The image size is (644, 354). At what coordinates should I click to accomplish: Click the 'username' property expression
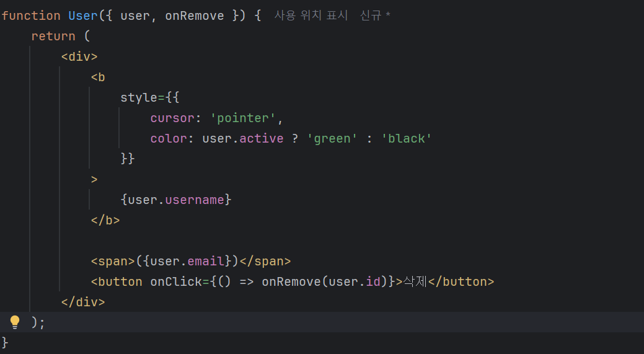pyautogui.click(x=195, y=200)
